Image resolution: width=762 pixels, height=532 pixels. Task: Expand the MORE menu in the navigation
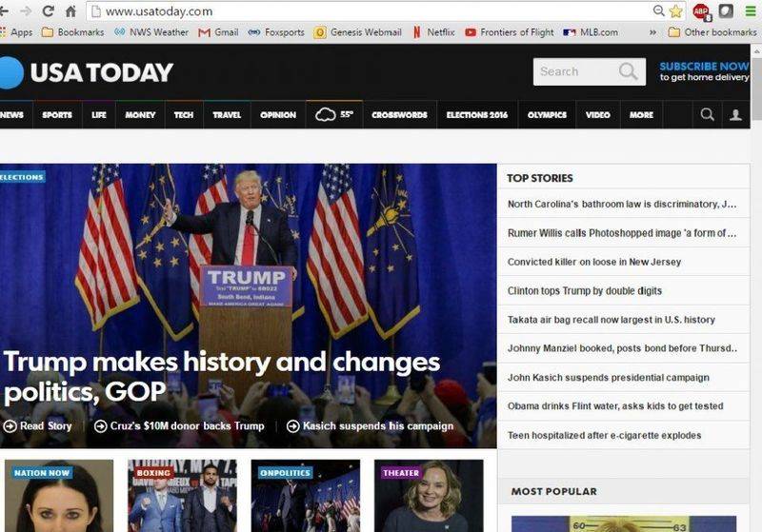coord(641,114)
